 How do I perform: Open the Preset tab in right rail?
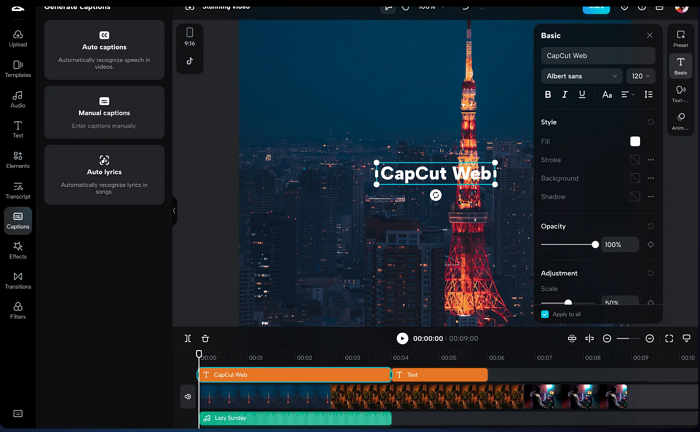coord(680,38)
